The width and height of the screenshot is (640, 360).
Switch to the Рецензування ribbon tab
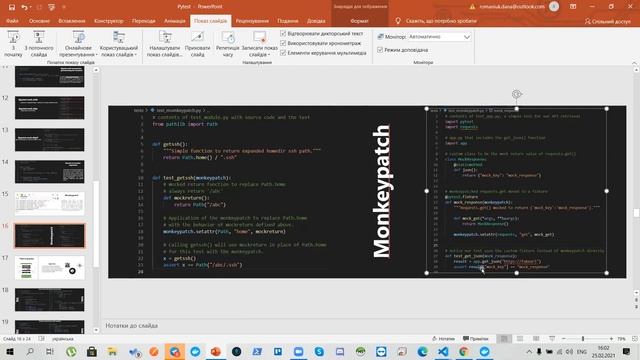tap(252, 21)
